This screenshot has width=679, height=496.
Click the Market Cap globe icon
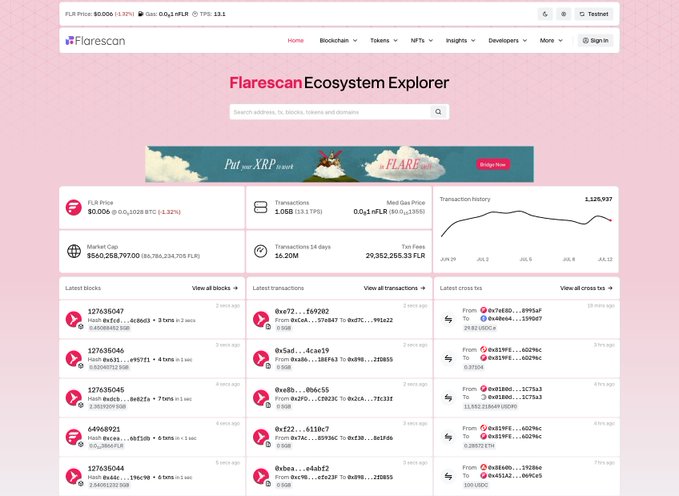coord(74,251)
